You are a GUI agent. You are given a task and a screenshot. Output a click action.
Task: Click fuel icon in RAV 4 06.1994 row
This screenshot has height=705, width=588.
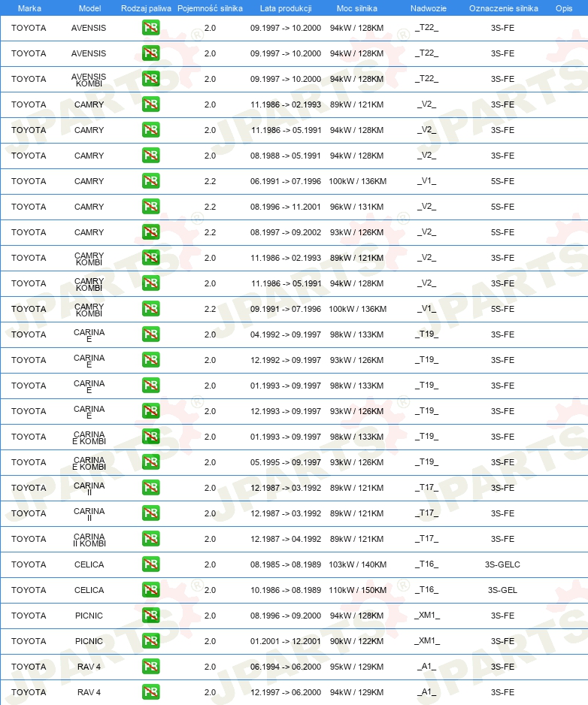point(150,667)
